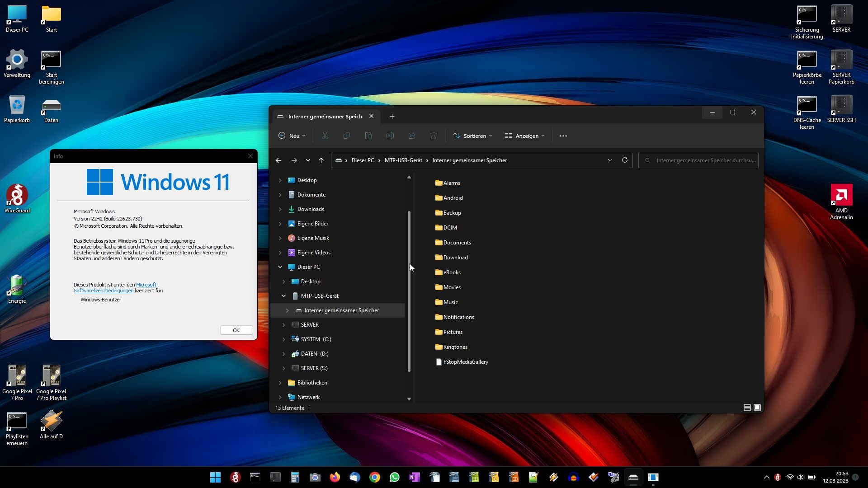The width and height of the screenshot is (868, 488).
Task: Click the refresh icon beside address bar
Action: pos(625,160)
